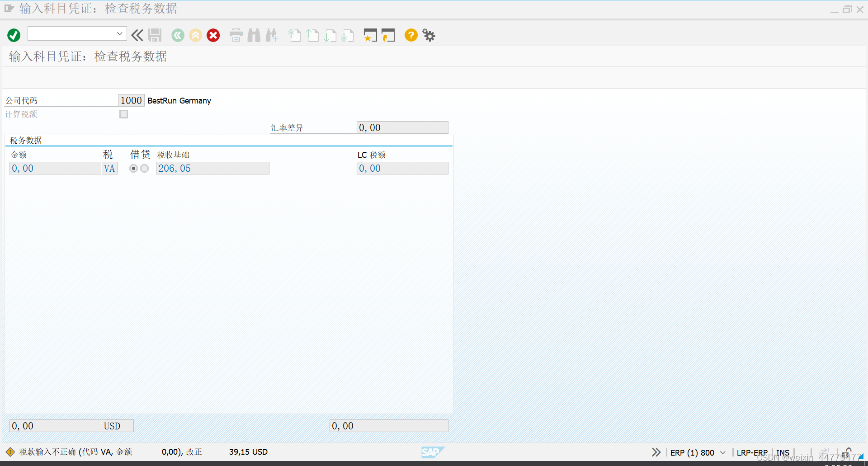The height and width of the screenshot is (466, 868).
Task: Confirm entry with green checkmark icon
Action: tap(14, 35)
